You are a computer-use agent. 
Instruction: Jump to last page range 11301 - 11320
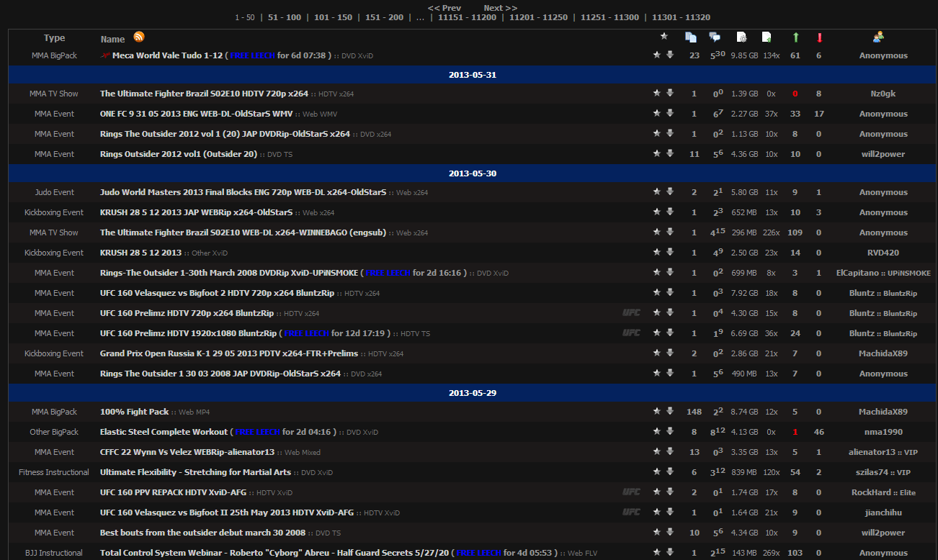click(681, 17)
